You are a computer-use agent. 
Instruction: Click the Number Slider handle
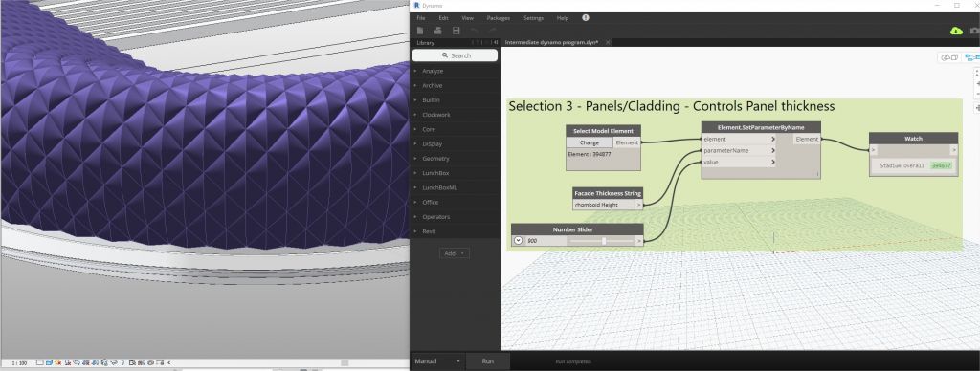tap(604, 240)
